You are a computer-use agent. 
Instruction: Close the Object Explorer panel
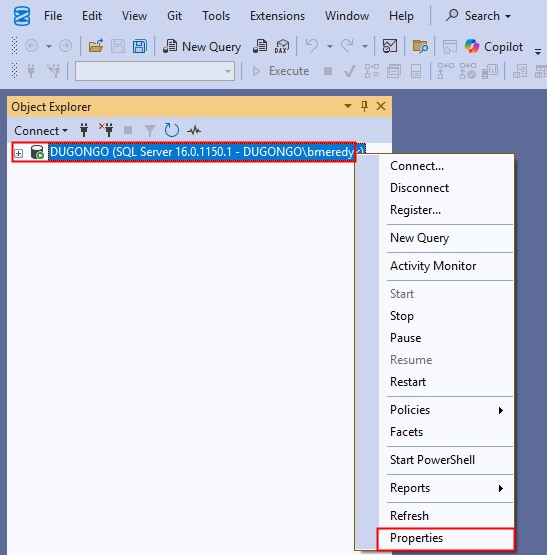point(381,106)
